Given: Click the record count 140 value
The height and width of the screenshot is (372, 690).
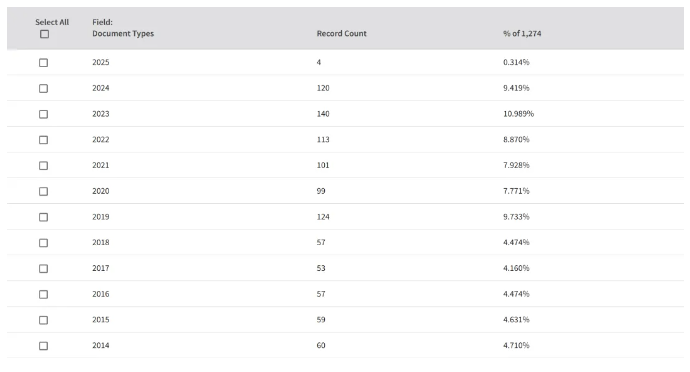Looking at the screenshot, I should [x=323, y=114].
